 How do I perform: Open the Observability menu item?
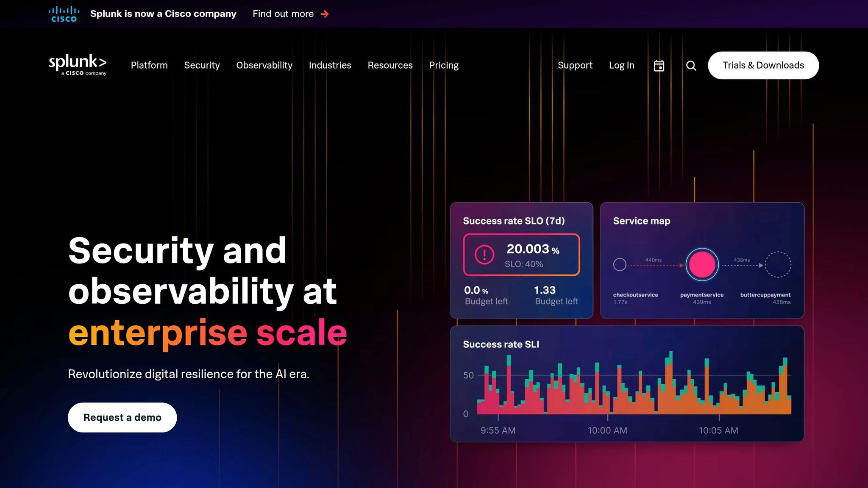264,65
